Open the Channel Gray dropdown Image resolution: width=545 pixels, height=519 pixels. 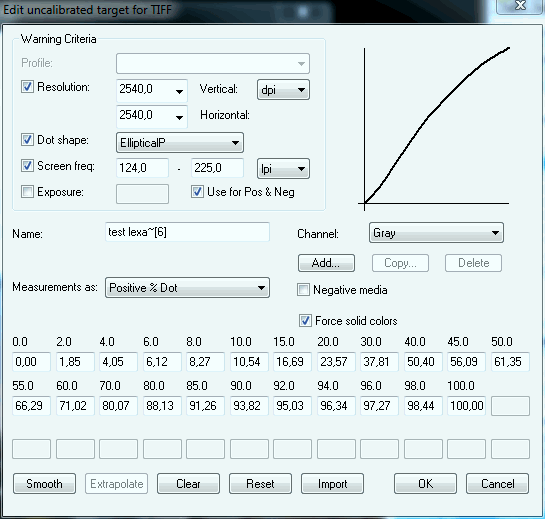click(x=436, y=233)
